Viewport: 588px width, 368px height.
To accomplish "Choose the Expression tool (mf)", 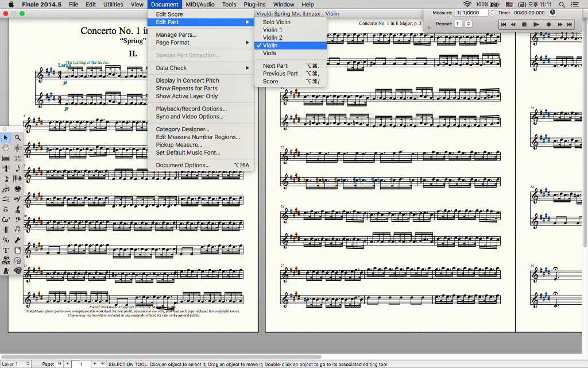I will point(18,199).
